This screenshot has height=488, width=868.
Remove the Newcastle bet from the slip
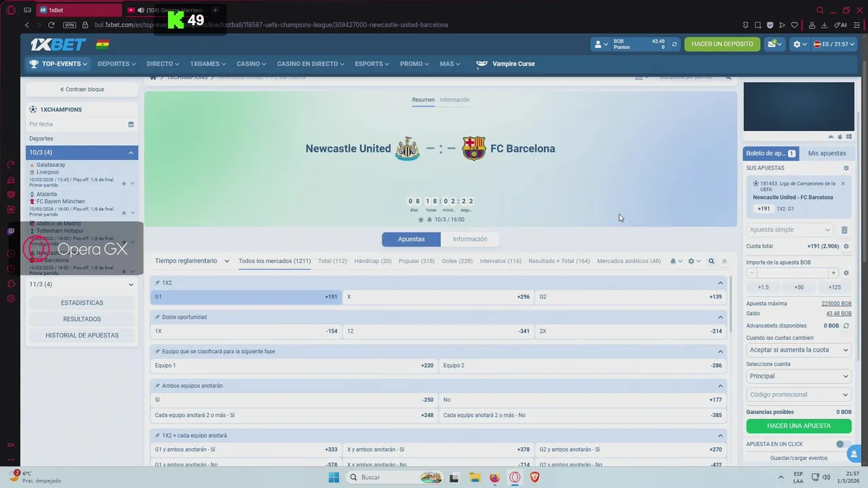[843, 184]
